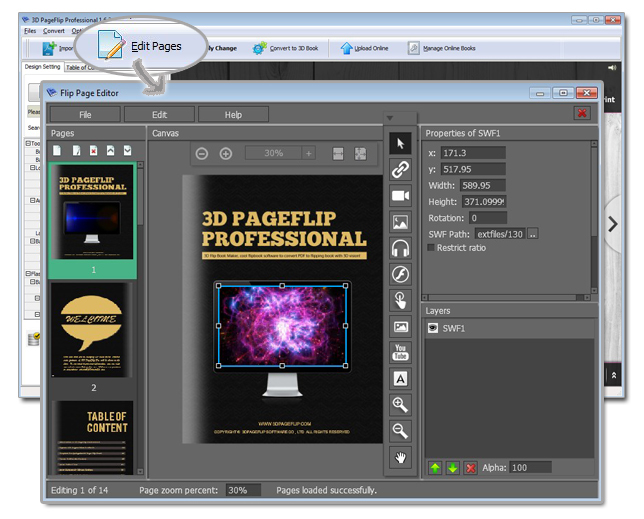Move the page down in Pages panel

[x=128, y=151]
